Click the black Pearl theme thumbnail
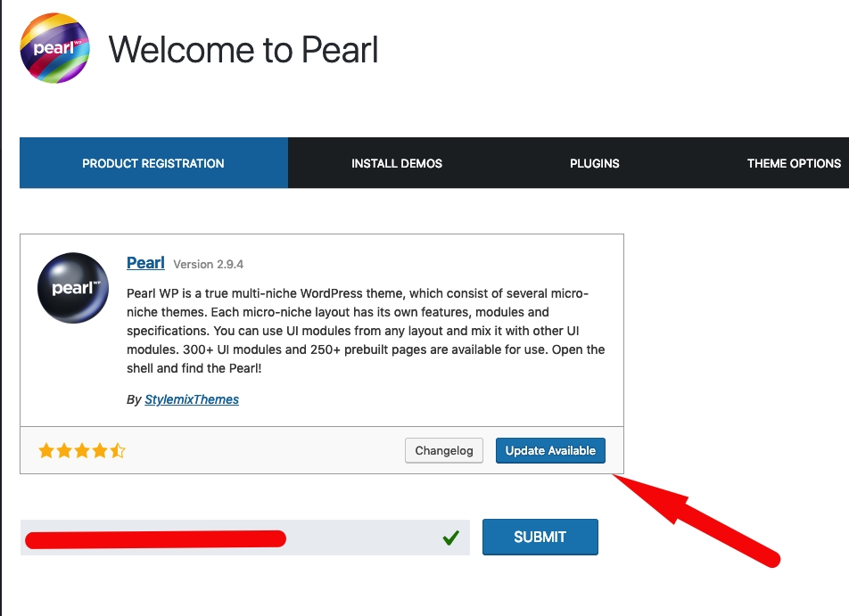The height and width of the screenshot is (616, 849). (73, 288)
